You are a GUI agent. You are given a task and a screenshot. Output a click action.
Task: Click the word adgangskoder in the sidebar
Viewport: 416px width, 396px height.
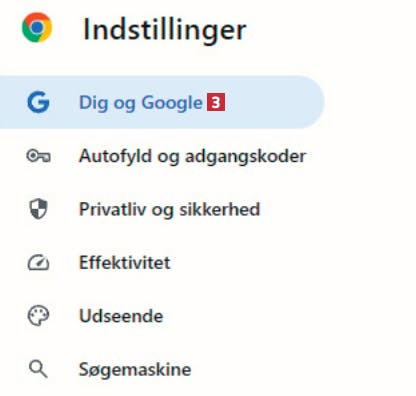(x=245, y=156)
